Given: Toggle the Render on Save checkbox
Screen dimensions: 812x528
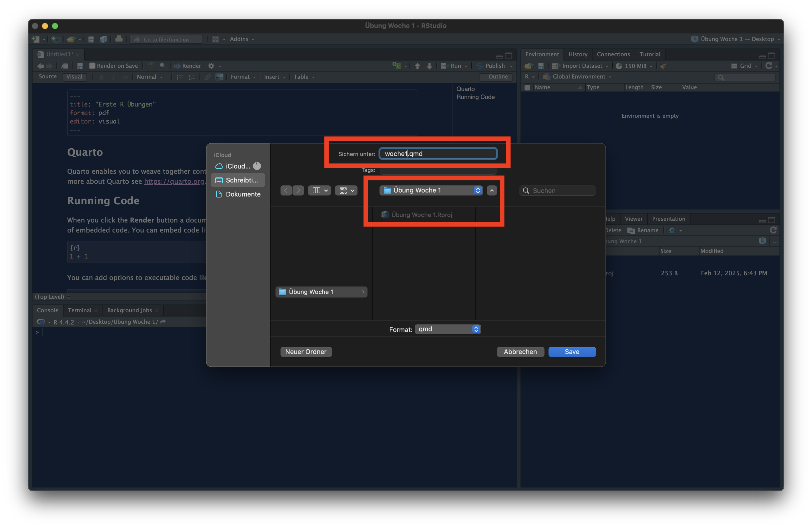Looking at the screenshot, I should point(92,66).
